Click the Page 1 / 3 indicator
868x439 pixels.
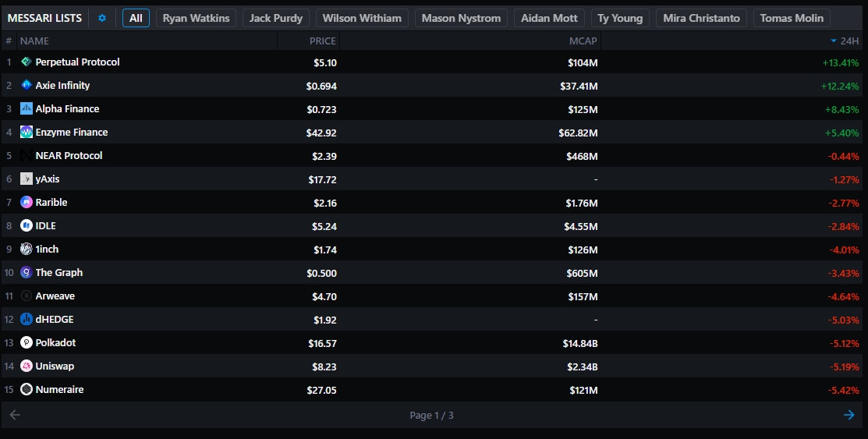431,415
